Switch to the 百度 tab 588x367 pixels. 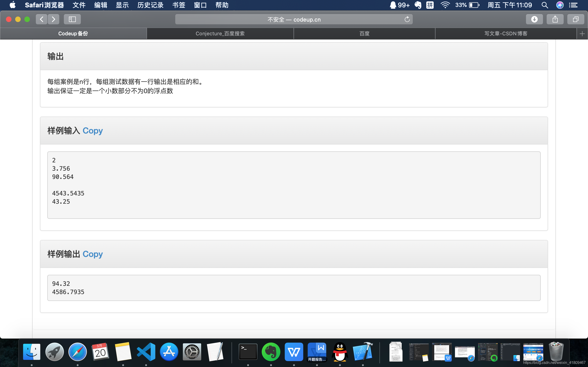pyautogui.click(x=364, y=33)
